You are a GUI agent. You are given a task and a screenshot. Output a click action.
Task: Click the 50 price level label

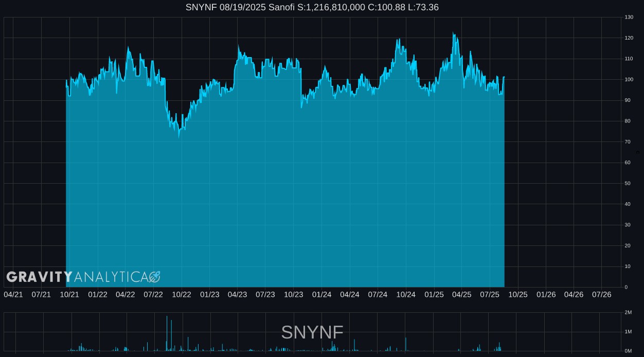(628, 184)
